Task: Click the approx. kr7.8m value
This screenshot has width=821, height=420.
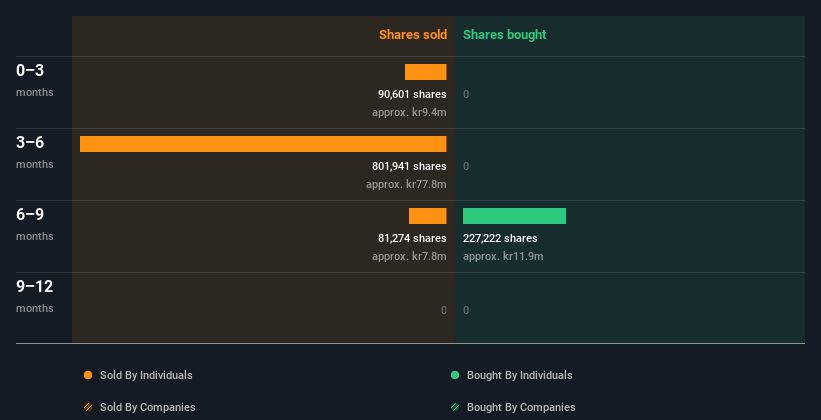Action: click(409, 256)
